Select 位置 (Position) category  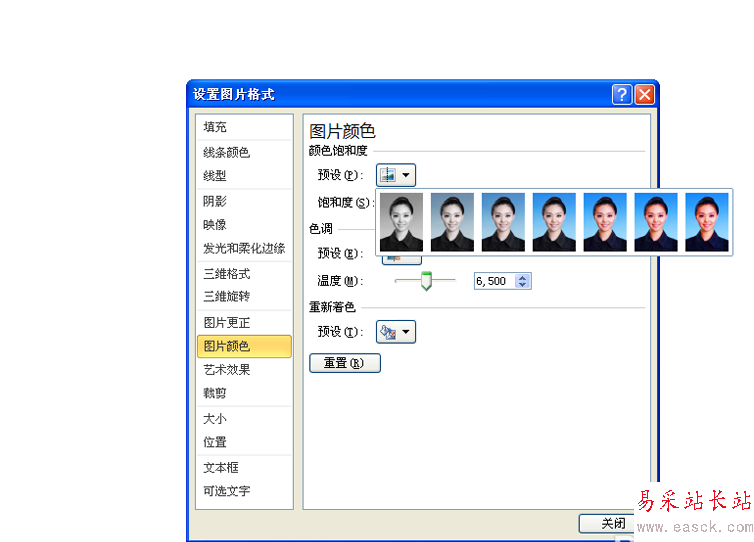(244, 442)
